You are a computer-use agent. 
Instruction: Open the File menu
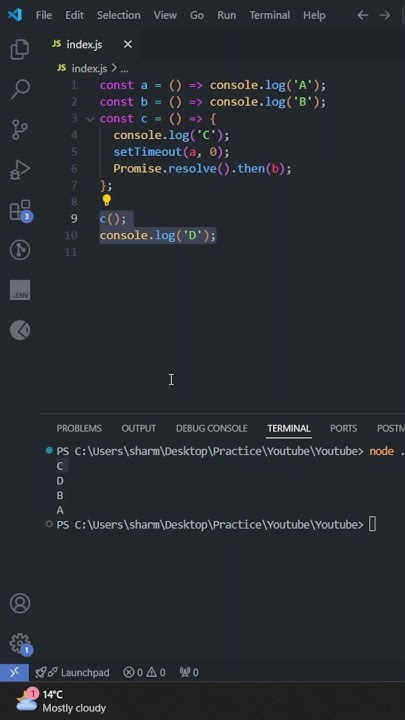click(44, 15)
